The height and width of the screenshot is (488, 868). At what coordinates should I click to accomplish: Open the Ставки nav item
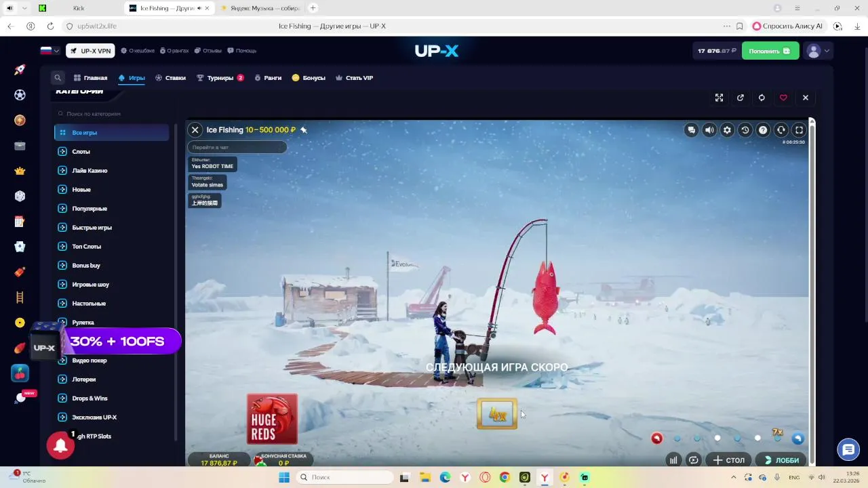(x=170, y=78)
